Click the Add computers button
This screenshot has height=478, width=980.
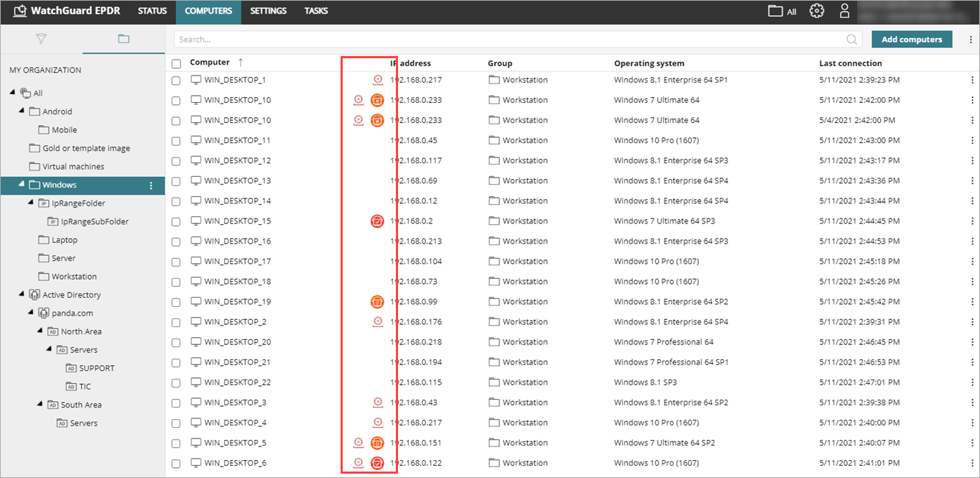coord(912,40)
